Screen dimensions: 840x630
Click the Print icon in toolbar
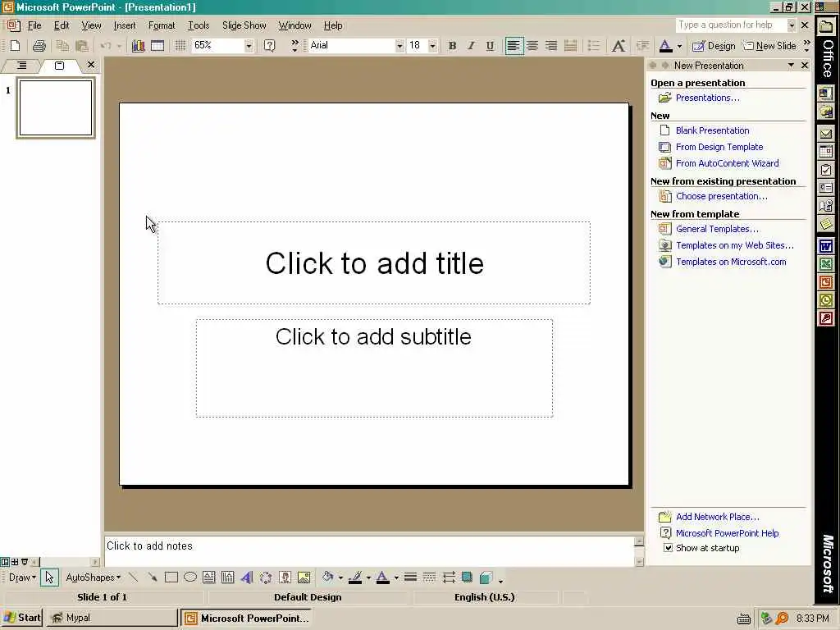point(39,46)
